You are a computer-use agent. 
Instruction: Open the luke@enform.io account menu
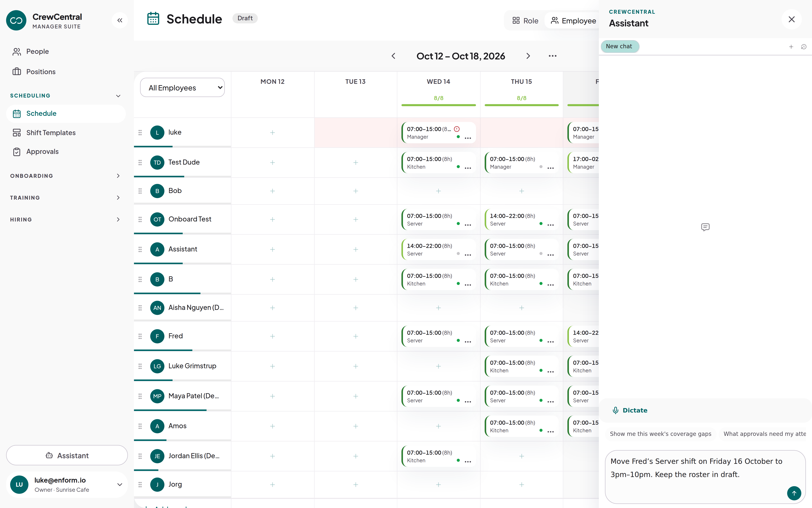(x=67, y=484)
